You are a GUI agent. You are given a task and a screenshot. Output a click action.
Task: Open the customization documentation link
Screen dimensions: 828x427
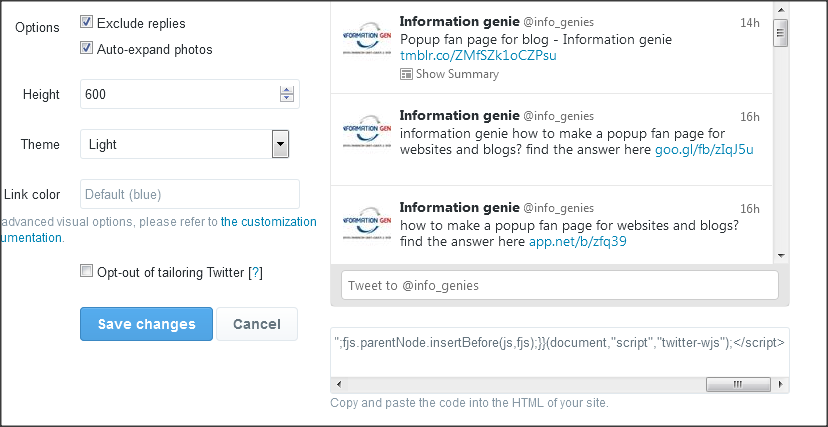click(x=268, y=222)
